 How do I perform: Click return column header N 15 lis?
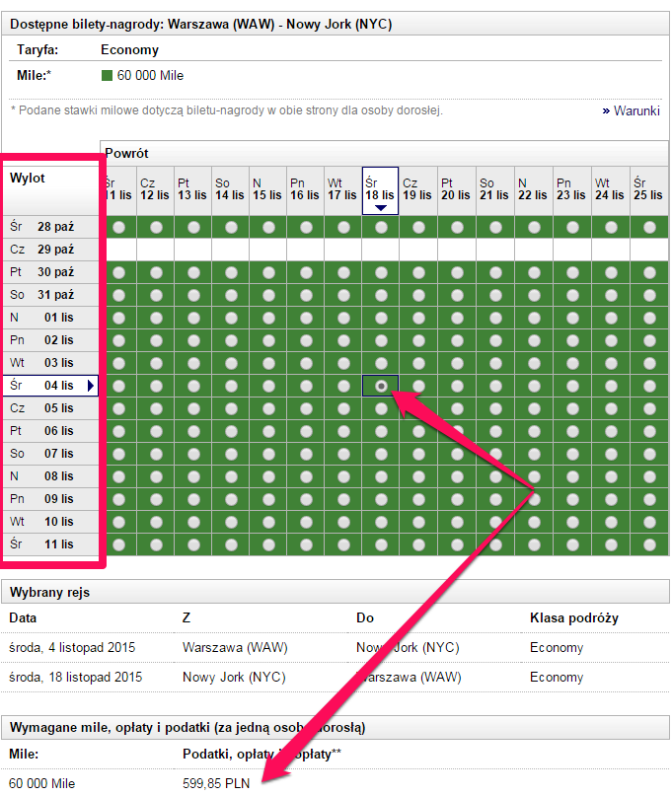(x=267, y=189)
